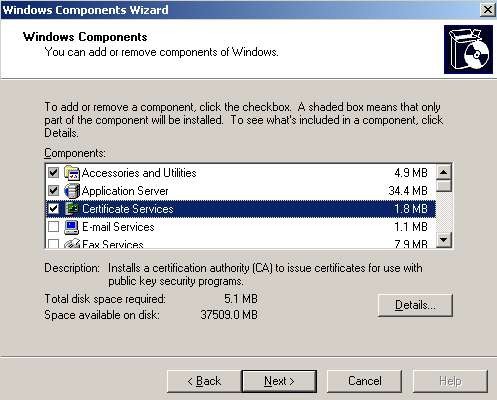Click the Components: label
This screenshot has height=400, width=497.
tap(75, 153)
